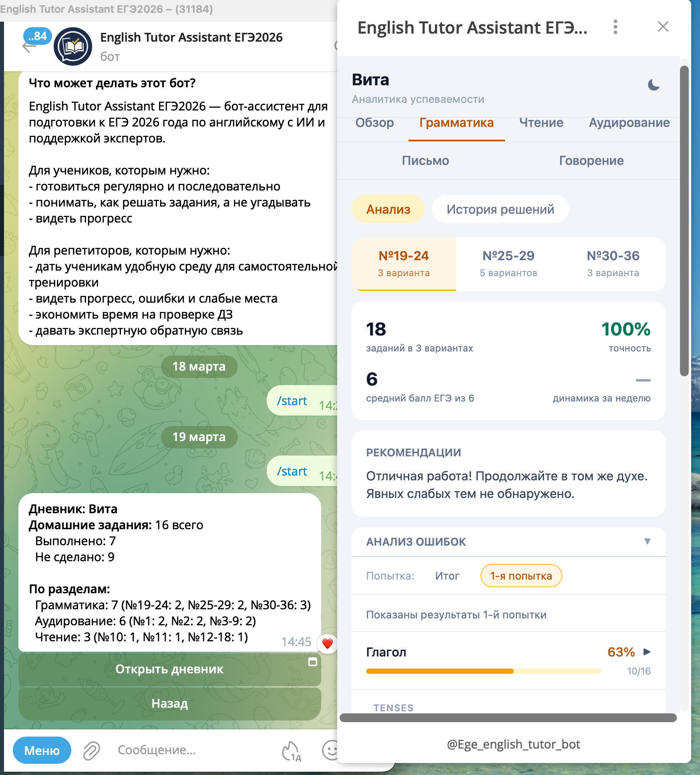This screenshot has width=700, height=775.
Task: Expand the Глагол error category arrow
Action: point(646,652)
